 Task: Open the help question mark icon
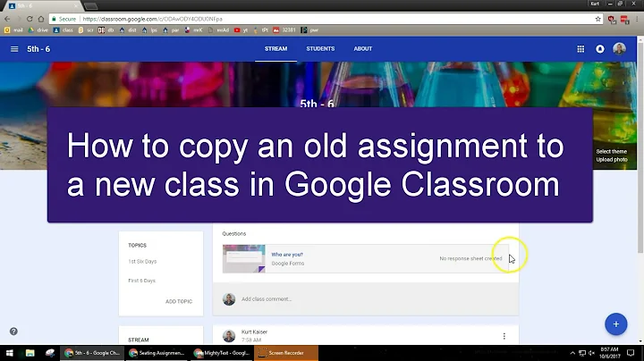click(x=13, y=331)
